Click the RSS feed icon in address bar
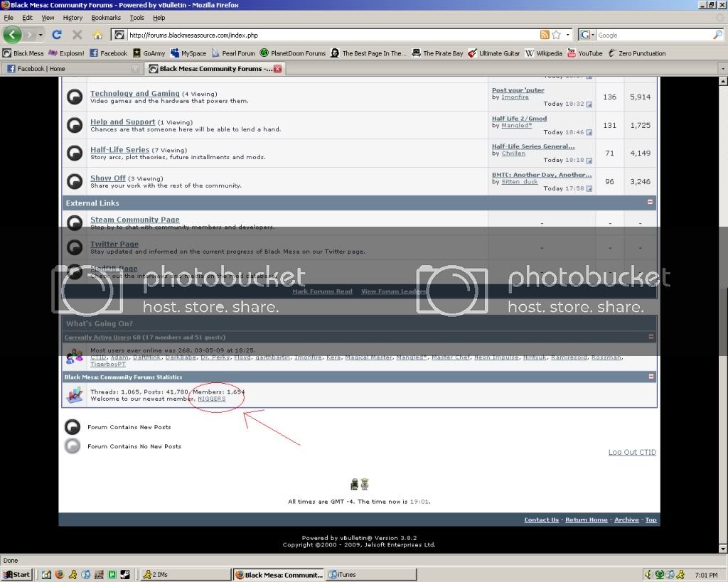Image resolution: width=728 pixels, height=582 pixels. click(x=545, y=35)
